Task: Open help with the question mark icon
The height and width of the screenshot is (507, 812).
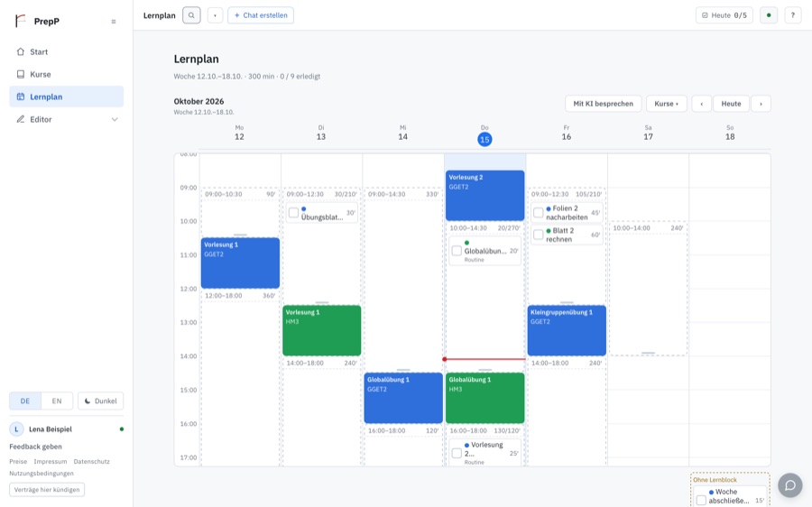Action: pos(792,15)
